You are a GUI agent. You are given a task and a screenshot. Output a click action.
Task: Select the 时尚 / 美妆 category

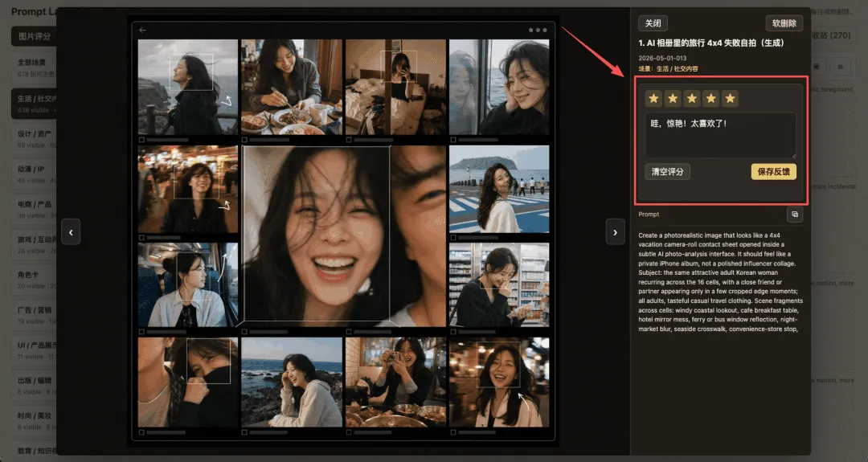35,420
